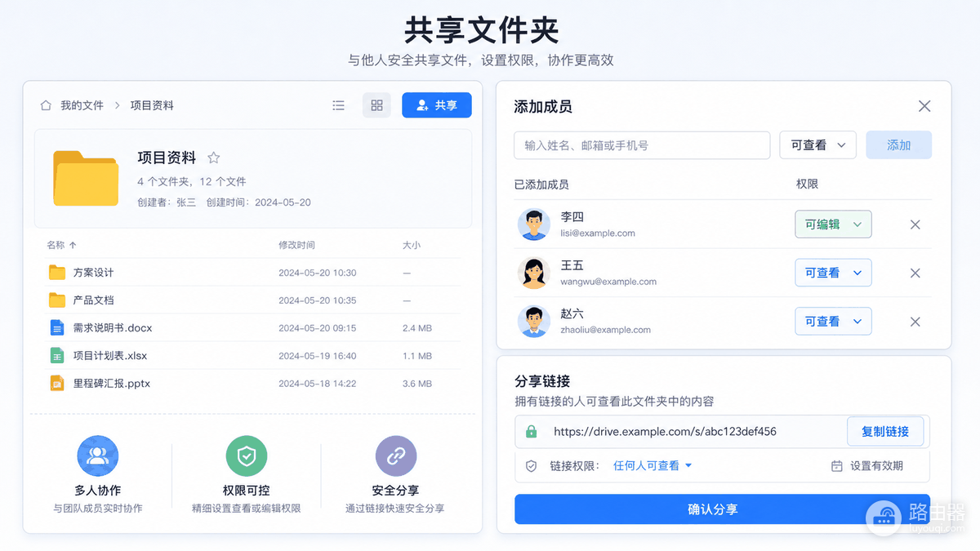Viewport: 980px width, 551px height.
Task: Click the home icon in breadcrumb
Action: pos(46,105)
